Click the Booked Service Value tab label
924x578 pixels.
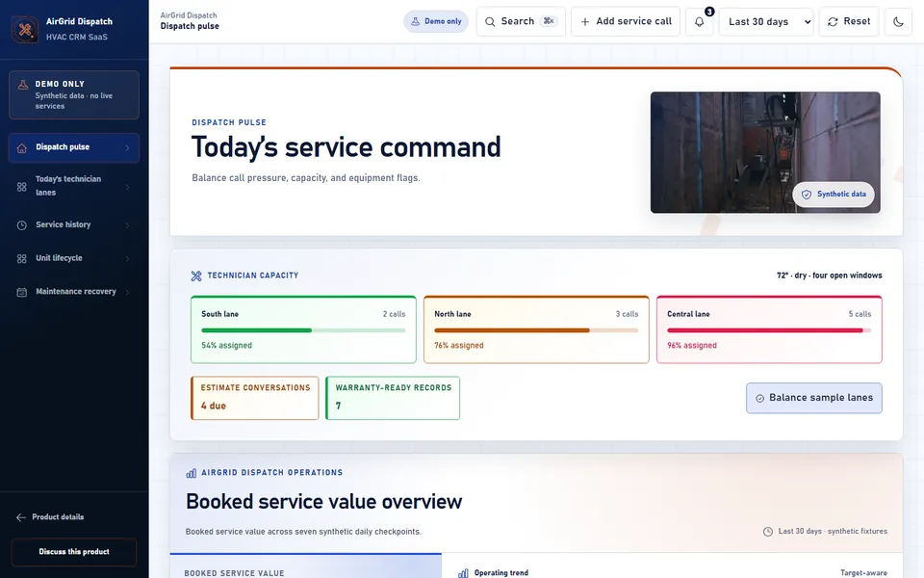click(x=234, y=573)
